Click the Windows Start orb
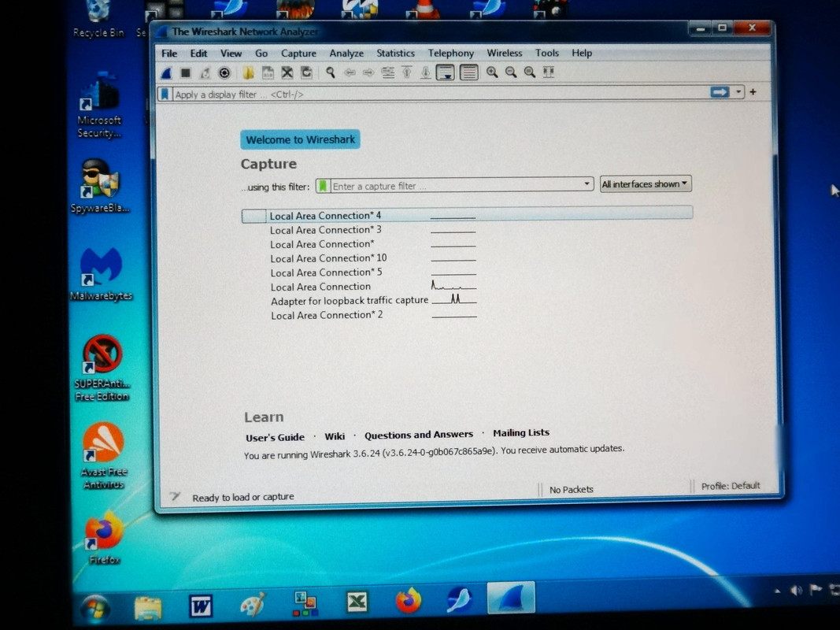 (x=95, y=609)
